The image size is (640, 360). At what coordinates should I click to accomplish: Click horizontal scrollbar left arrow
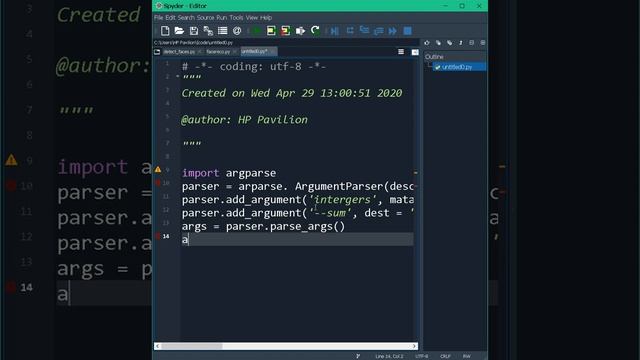(158, 346)
